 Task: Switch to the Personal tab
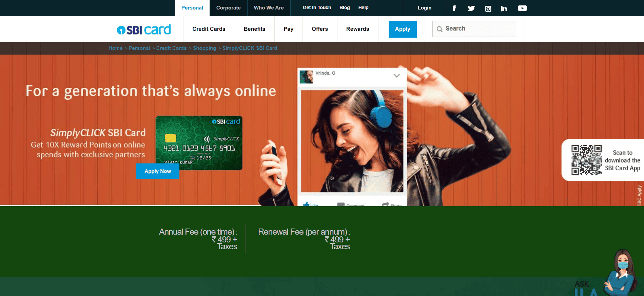click(x=192, y=8)
